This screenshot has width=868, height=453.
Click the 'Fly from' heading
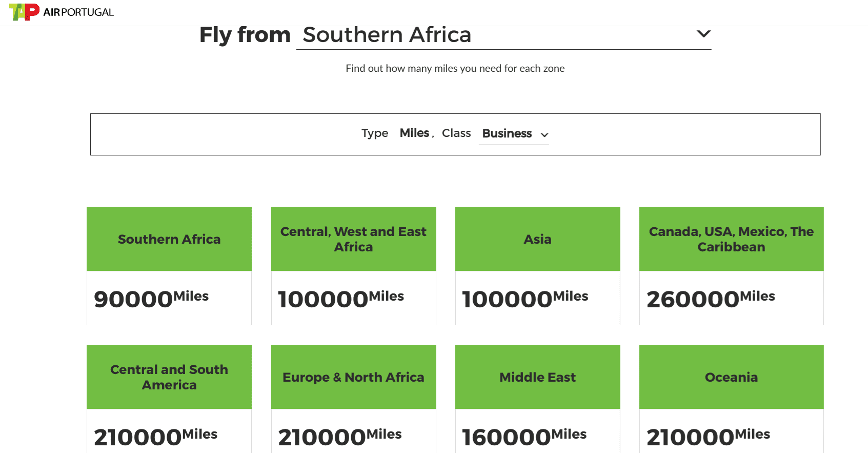[245, 35]
